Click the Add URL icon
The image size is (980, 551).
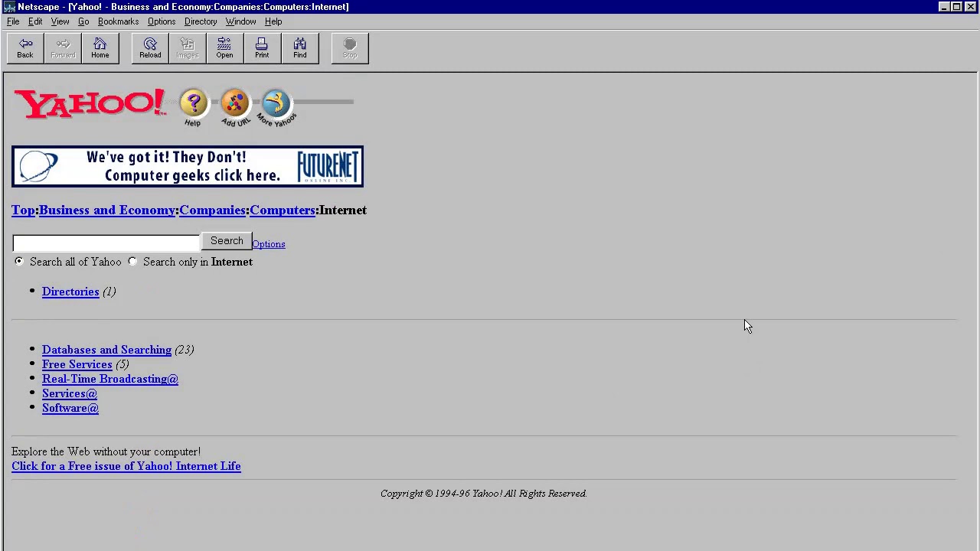click(x=235, y=104)
